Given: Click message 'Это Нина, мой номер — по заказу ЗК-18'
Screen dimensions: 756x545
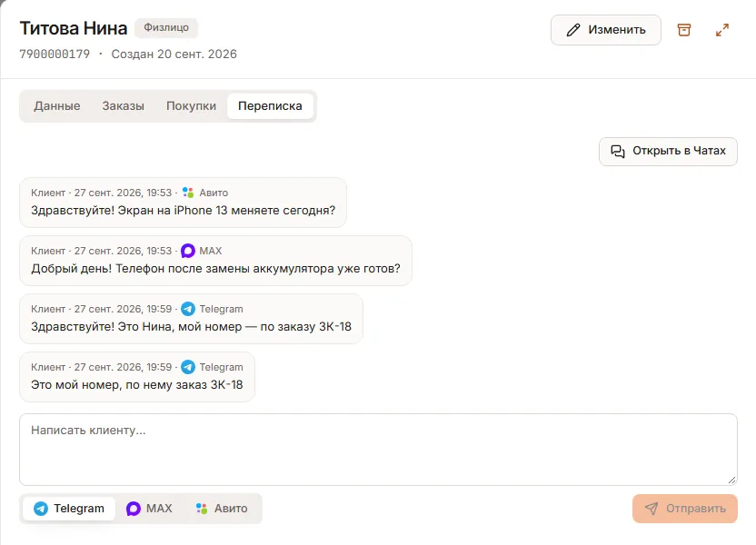Looking at the screenshot, I should (191, 319).
